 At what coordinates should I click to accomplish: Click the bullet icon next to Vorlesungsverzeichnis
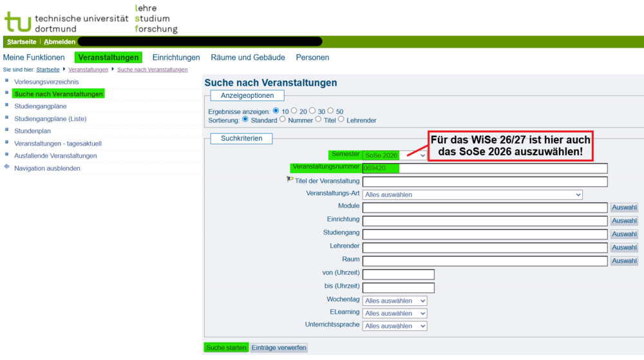coord(7,81)
